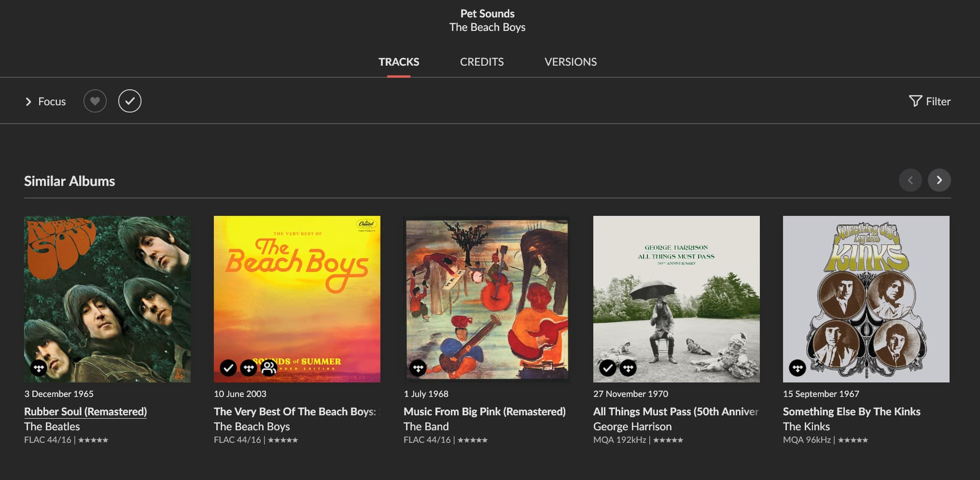Viewport: 980px width, 480px height.
Task: Click FLAC 44/16 rating under The Beatles
Action: [x=66, y=440]
